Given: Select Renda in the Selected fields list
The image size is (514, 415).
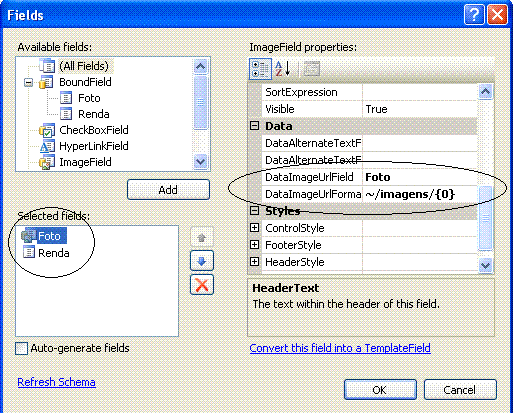Looking at the screenshot, I should tap(54, 253).
